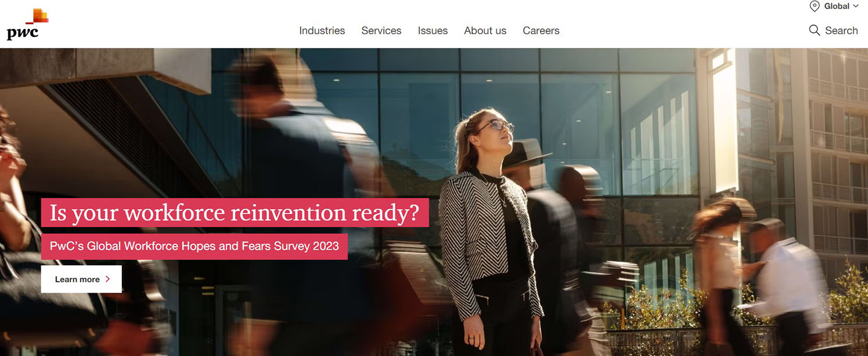Open the workforce reinvention ready headline
Image resolution: width=868 pixels, height=356 pixels.
tap(235, 213)
